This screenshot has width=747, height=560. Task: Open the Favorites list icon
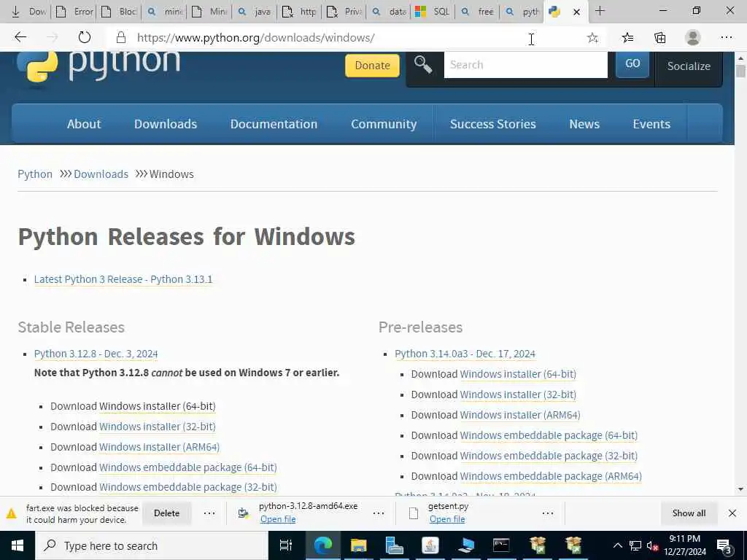627,38
